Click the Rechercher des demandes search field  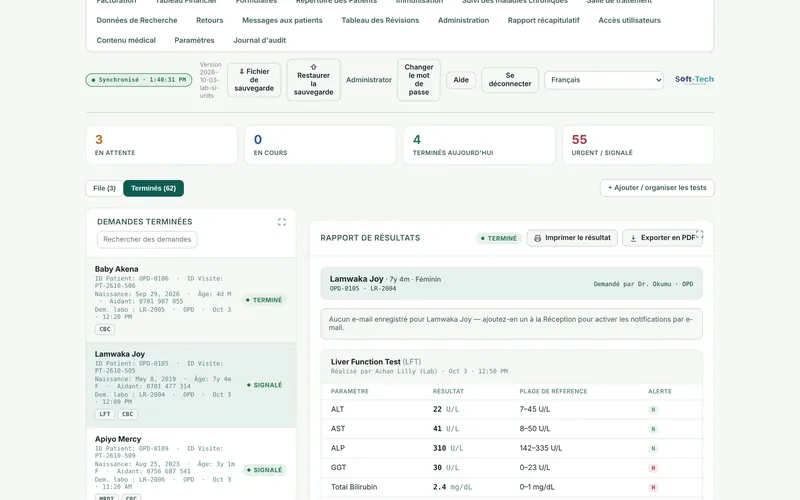pos(147,239)
